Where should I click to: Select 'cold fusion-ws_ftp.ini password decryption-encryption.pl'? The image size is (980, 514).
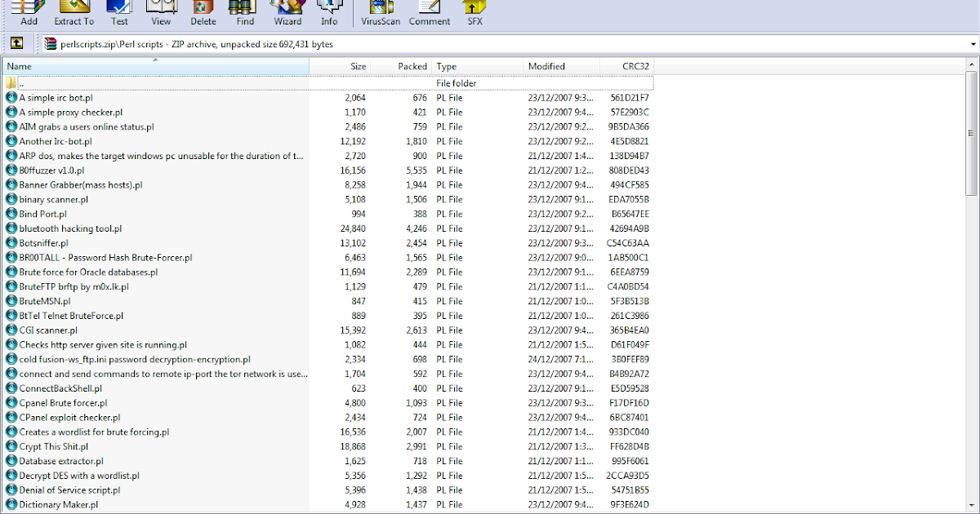point(135,359)
